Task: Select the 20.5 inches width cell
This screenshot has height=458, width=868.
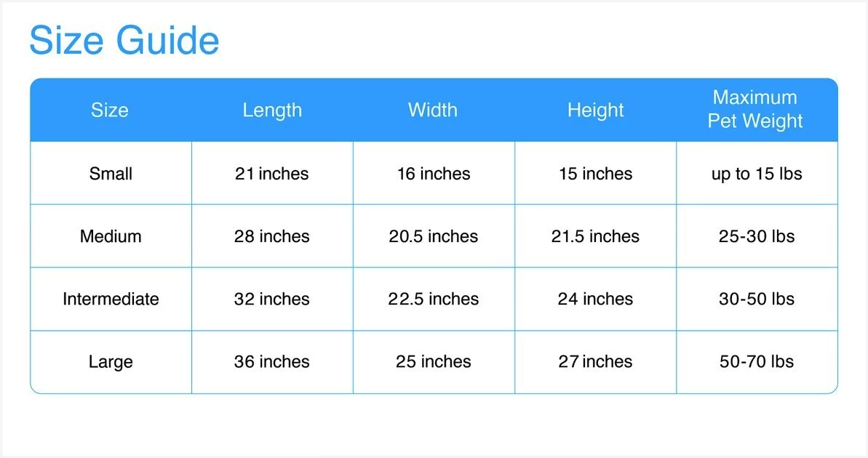Action: 434,236
